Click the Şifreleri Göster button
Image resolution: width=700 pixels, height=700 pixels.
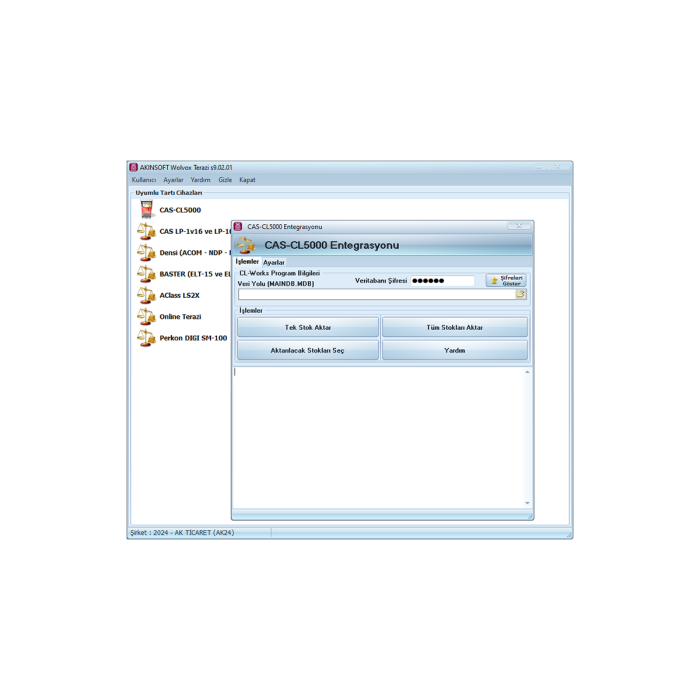point(506,280)
